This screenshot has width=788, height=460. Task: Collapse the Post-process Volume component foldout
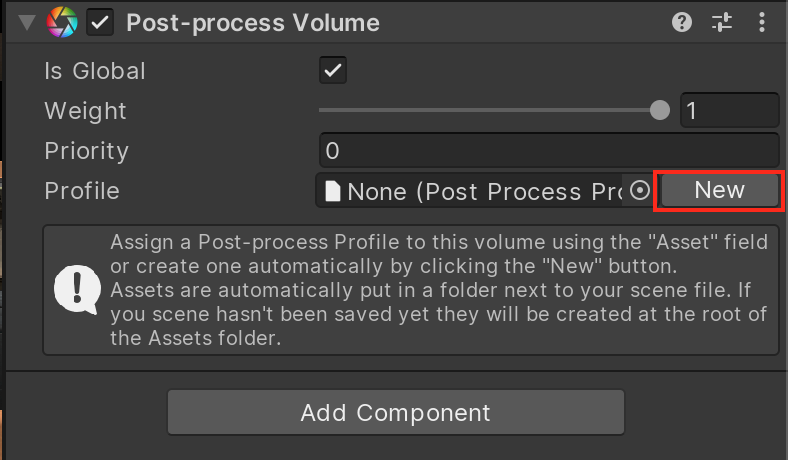pos(27,22)
